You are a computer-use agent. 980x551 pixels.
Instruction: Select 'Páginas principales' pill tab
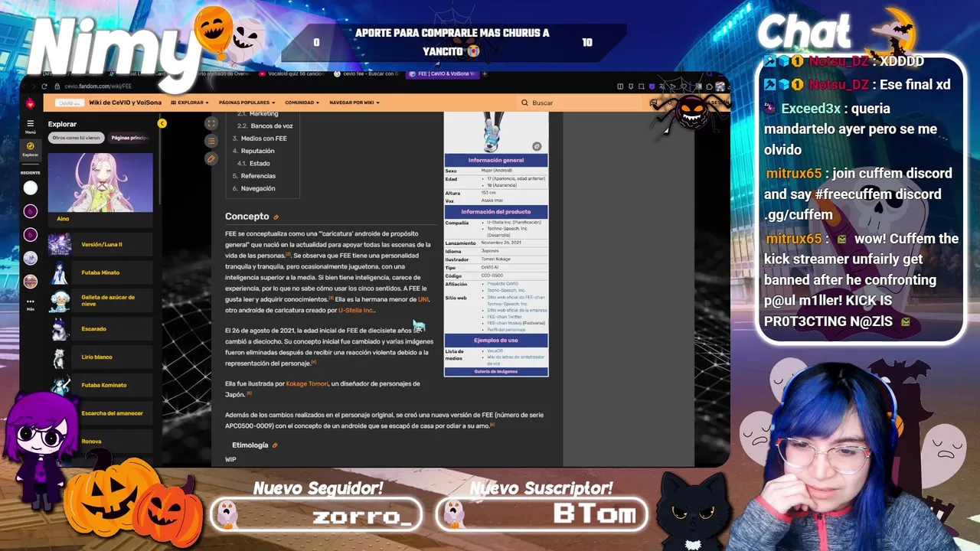click(x=129, y=138)
